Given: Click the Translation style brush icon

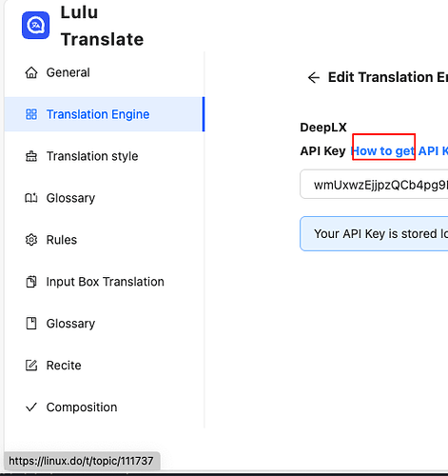Looking at the screenshot, I should (x=31, y=156).
